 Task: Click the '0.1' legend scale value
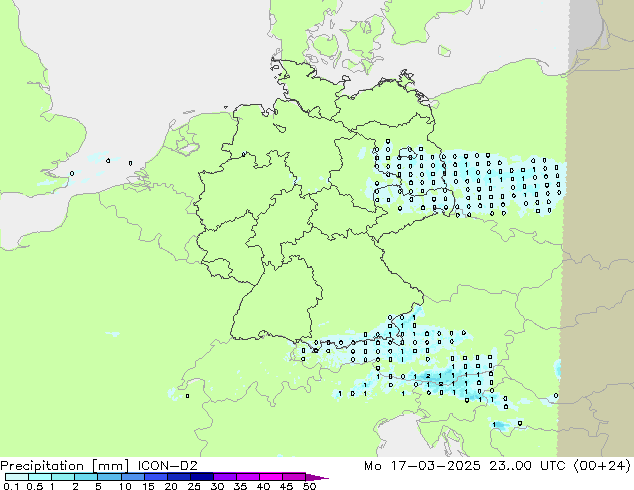pyautogui.click(x=11, y=486)
